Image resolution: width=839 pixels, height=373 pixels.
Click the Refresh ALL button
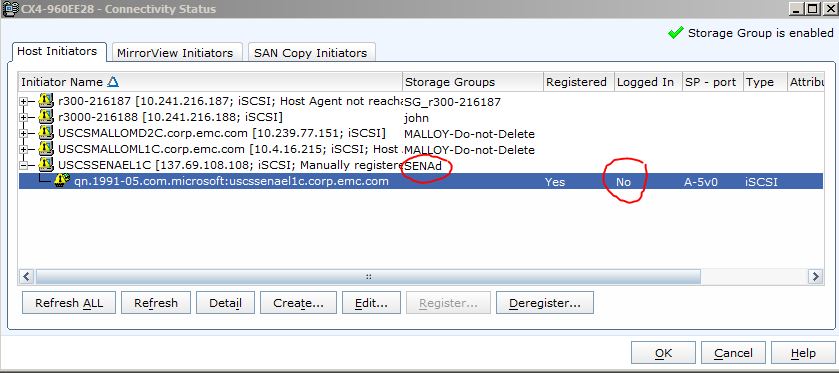coord(68,303)
